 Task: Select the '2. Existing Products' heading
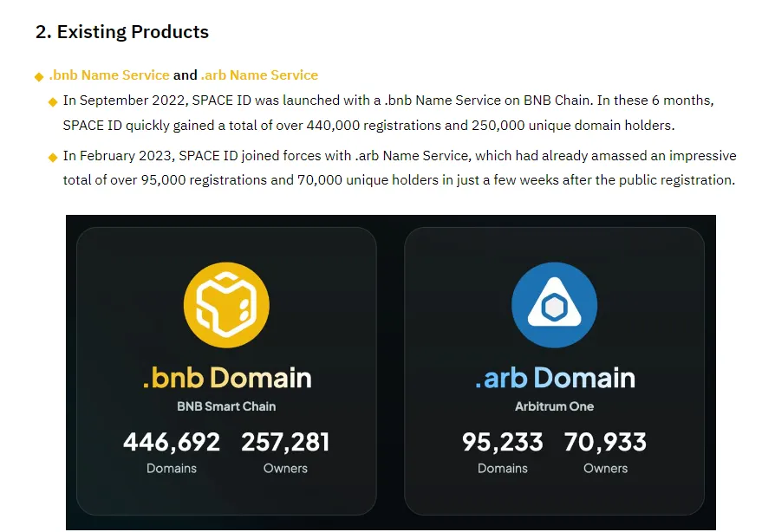[122, 32]
